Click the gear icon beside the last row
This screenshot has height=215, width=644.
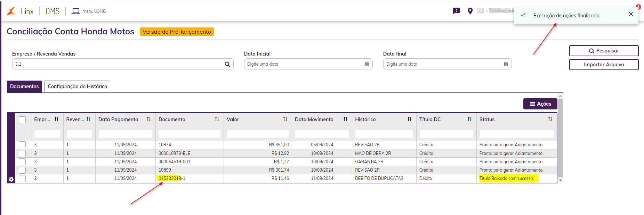point(11,179)
